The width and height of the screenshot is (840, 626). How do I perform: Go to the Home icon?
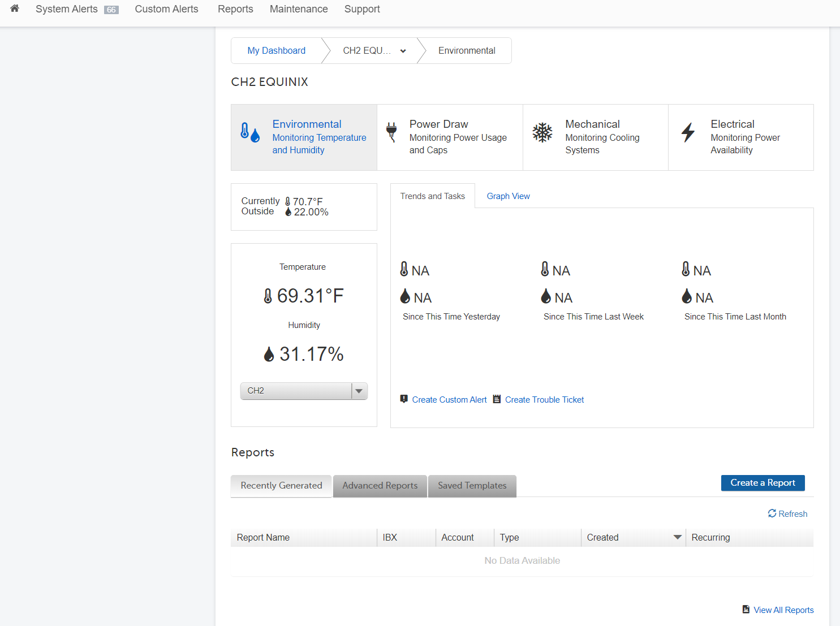pos(15,8)
